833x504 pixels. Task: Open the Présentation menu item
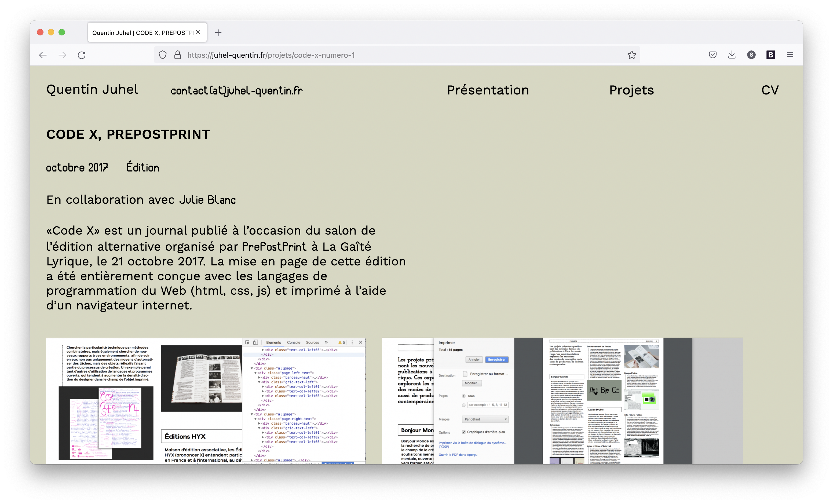pyautogui.click(x=488, y=90)
